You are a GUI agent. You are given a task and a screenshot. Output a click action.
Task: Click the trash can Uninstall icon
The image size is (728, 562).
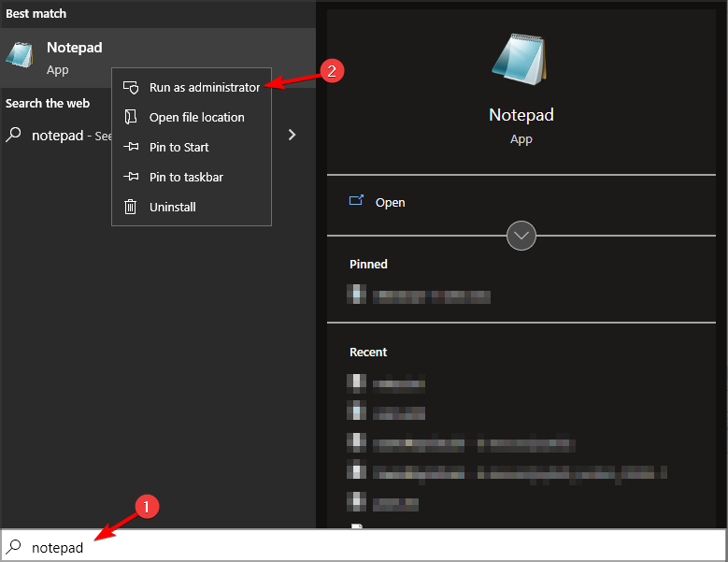[x=131, y=207]
